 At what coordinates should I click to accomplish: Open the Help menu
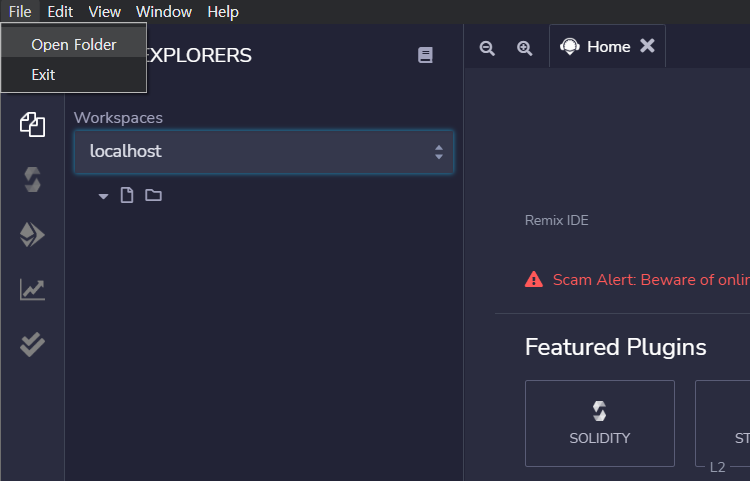pos(223,11)
